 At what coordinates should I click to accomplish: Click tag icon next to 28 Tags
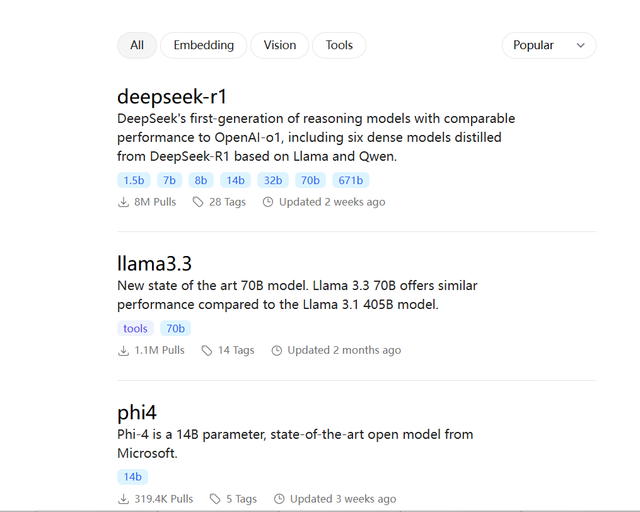pos(198,202)
